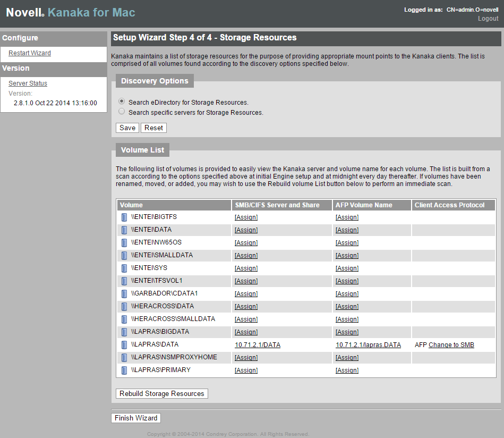
Task: Click the \\LAPRAS\PRIMARY volume icon
Action: (124, 370)
